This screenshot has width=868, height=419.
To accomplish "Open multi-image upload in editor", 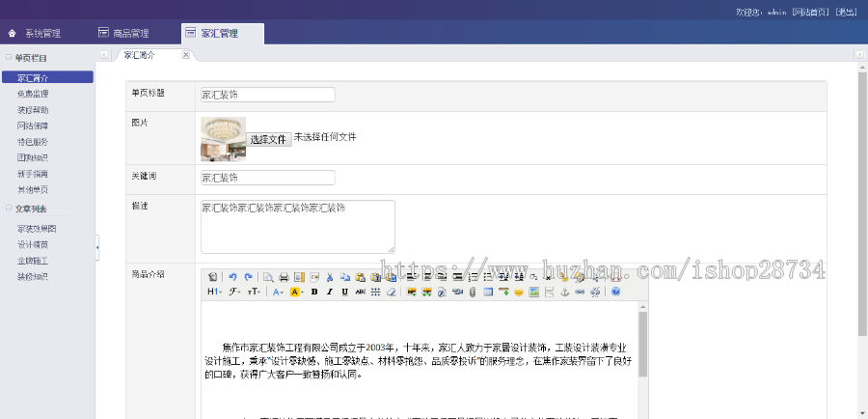I will click(427, 293).
